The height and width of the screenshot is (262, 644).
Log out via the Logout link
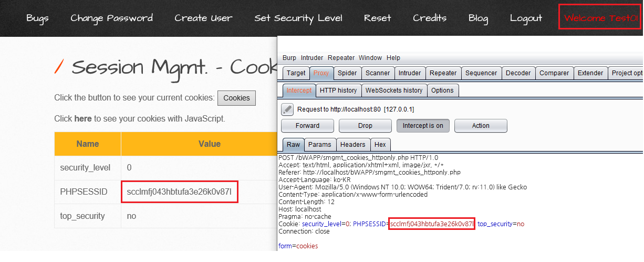(x=526, y=18)
